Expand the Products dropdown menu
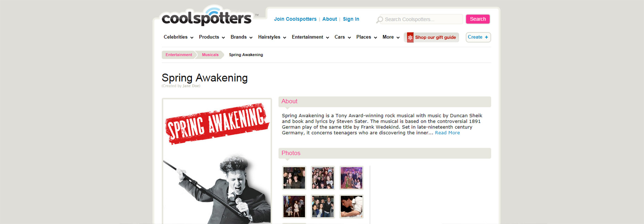644x224 pixels. (x=212, y=37)
